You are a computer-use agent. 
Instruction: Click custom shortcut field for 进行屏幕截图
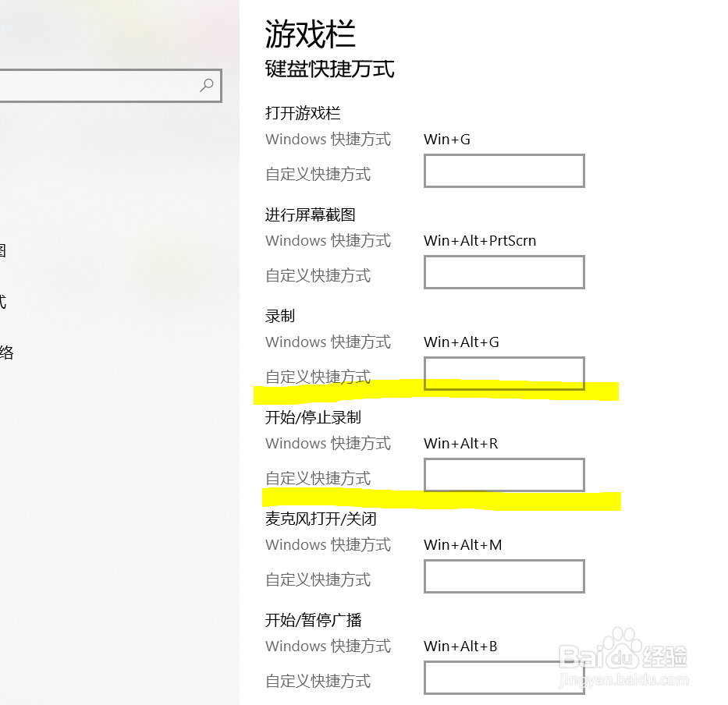504,272
